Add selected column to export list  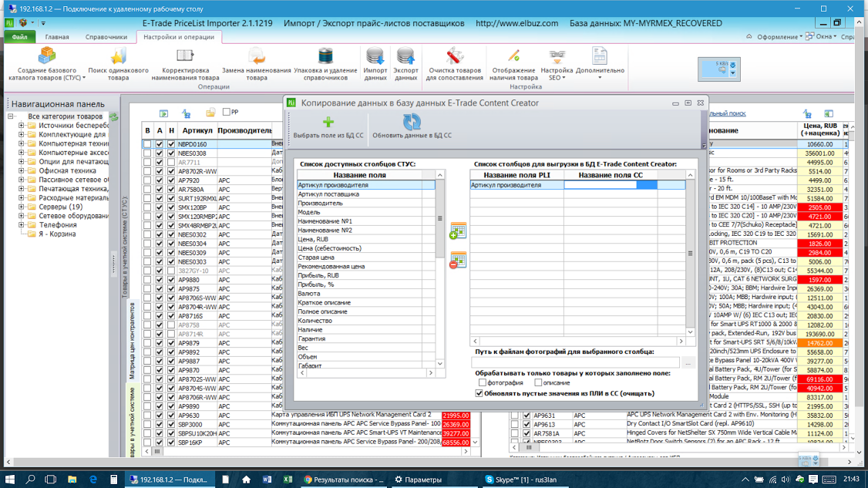[458, 231]
